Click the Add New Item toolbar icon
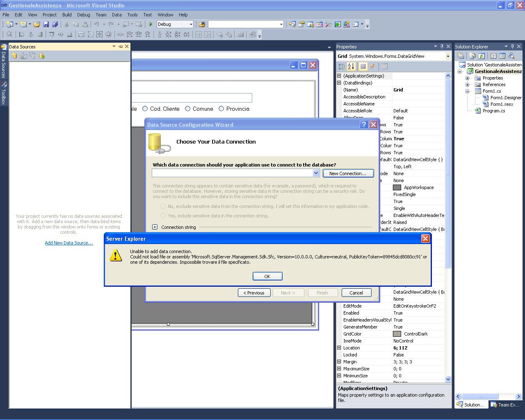525x420 pixels. coord(23,24)
